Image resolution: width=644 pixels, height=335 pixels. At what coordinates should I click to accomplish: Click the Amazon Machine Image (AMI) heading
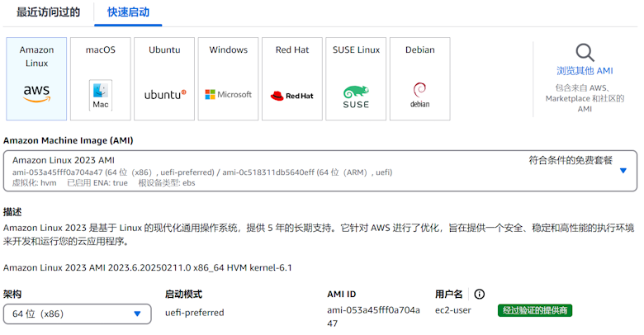69,140
